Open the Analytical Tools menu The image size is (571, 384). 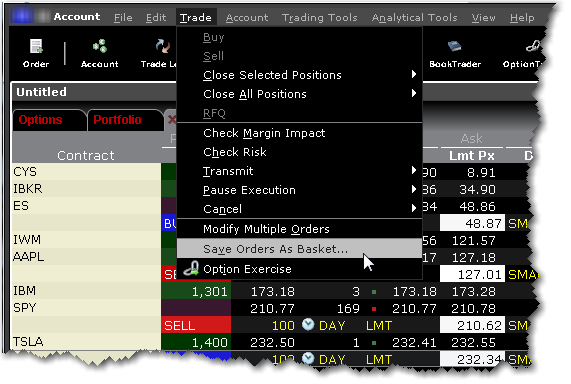[414, 17]
